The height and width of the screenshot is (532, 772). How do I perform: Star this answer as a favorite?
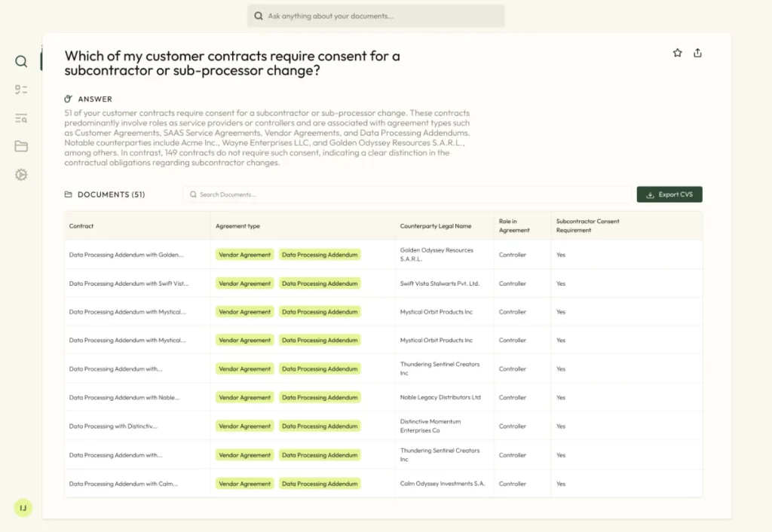[x=678, y=53]
